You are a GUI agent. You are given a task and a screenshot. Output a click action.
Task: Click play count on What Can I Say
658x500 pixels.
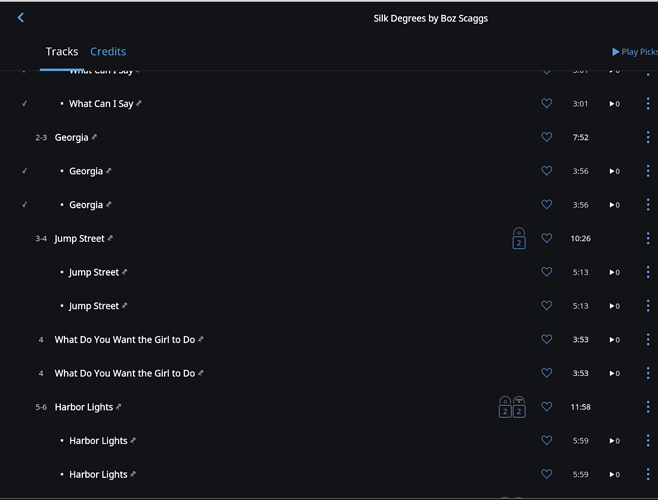[x=615, y=104]
